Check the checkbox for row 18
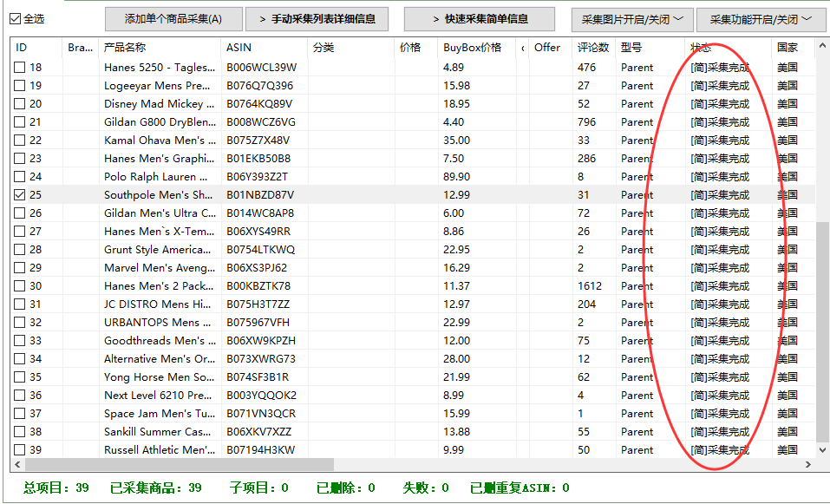 pyautogui.click(x=20, y=68)
